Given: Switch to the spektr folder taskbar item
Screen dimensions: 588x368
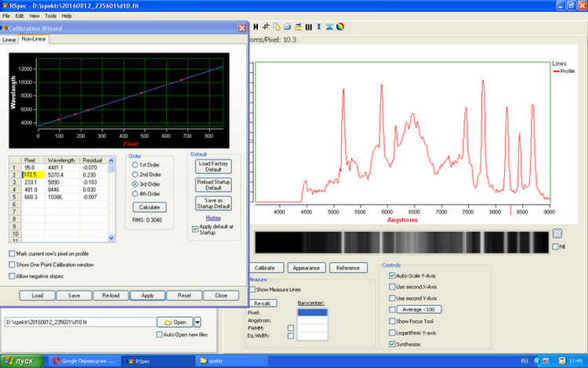Looking at the screenshot, I should [x=232, y=361].
